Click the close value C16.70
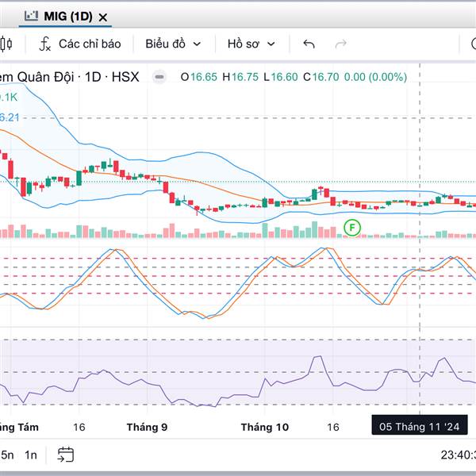 (x=321, y=77)
